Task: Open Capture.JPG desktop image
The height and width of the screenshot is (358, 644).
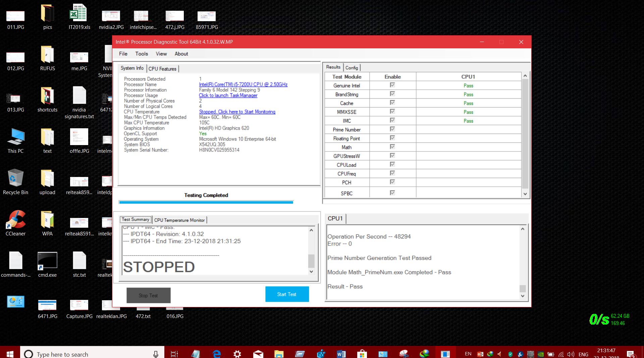Action: tap(79, 309)
